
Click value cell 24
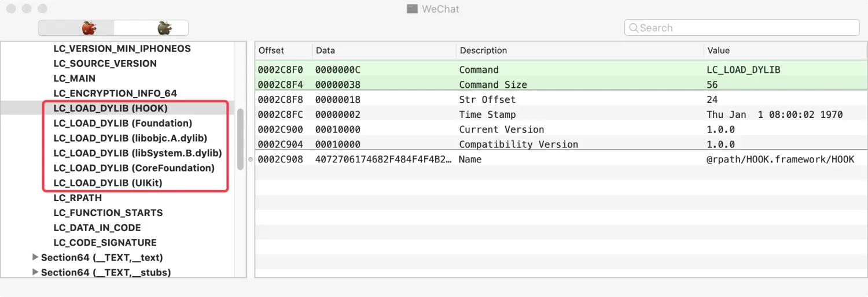(x=712, y=100)
